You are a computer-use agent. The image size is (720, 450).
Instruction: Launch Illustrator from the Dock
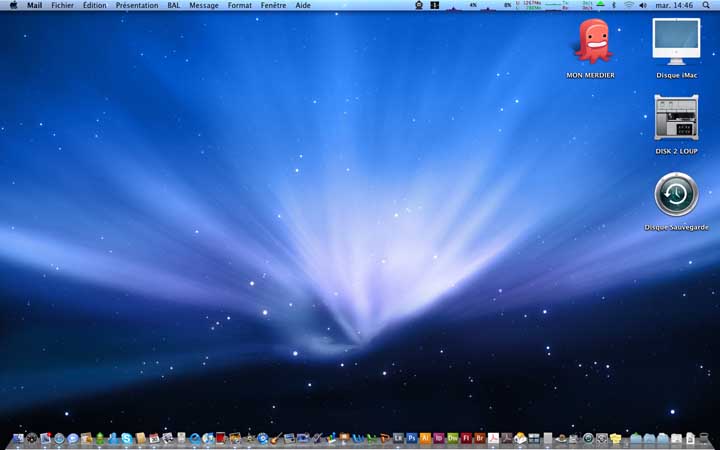[x=425, y=438]
